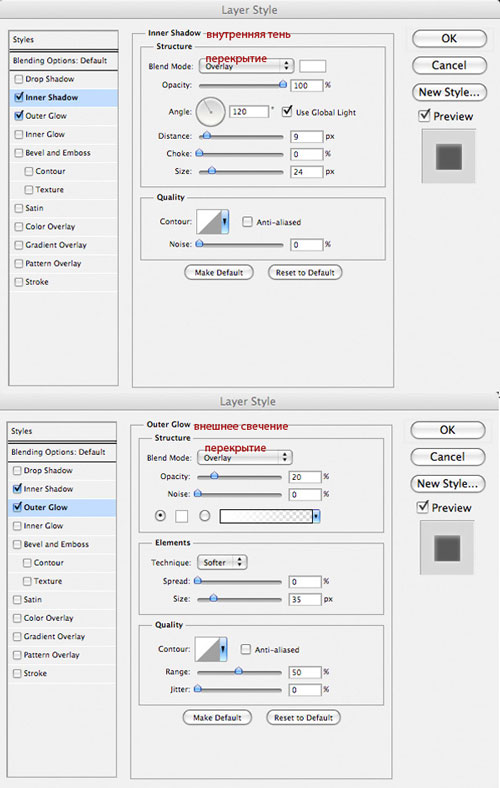Select Gradient Overlay in bottom dialog
The height and width of the screenshot is (788, 500).
(54, 636)
